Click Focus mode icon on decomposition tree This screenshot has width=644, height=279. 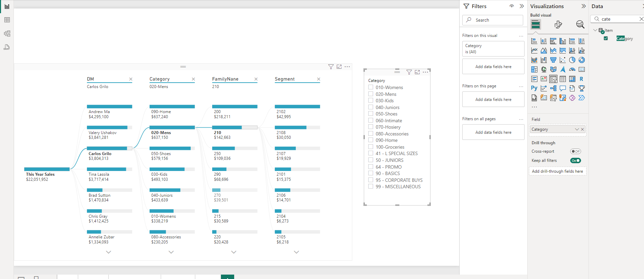(339, 67)
